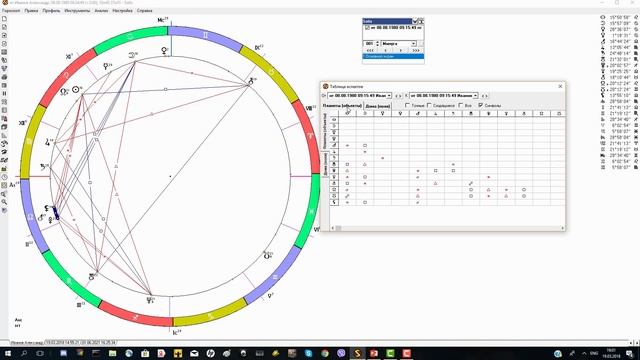Click the arrows button beside second chart dropdown
This screenshot has width=640, height=360.
[x=484, y=96]
